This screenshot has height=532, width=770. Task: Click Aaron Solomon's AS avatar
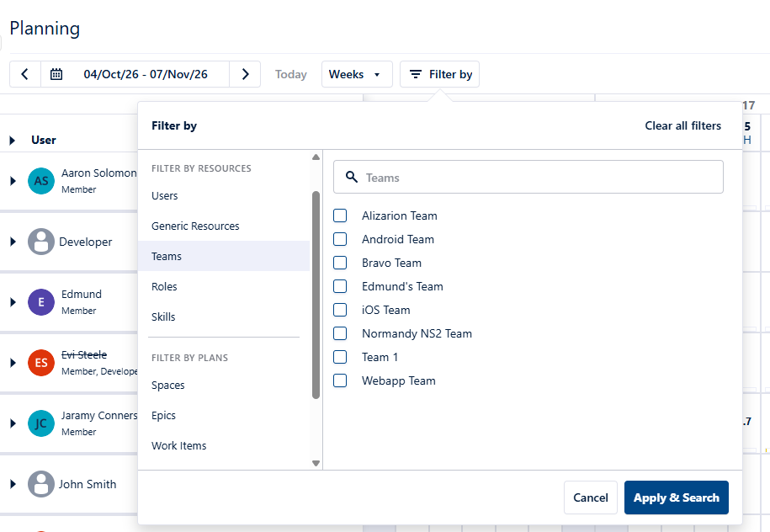pos(41,181)
